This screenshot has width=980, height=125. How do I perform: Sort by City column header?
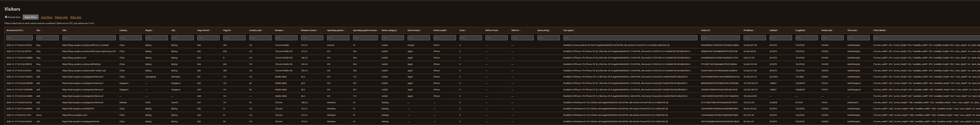pyautogui.click(x=173, y=30)
